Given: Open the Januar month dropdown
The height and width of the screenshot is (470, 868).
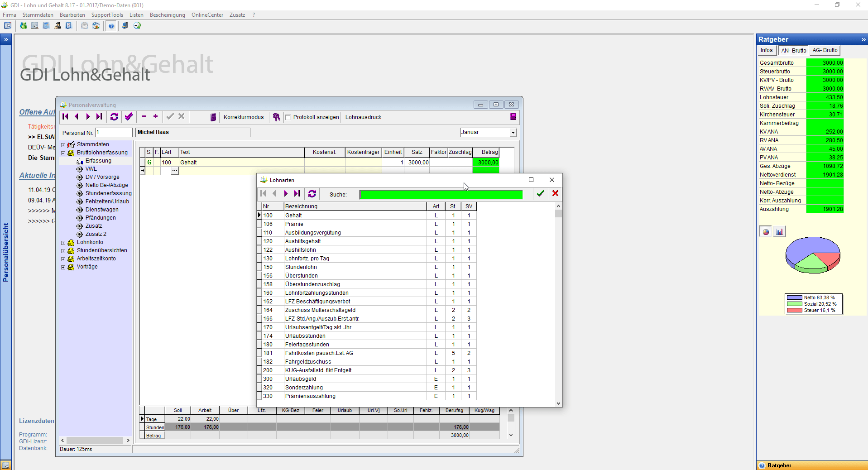Looking at the screenshot, I should [513, 132].
